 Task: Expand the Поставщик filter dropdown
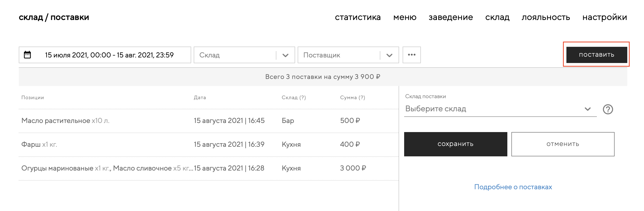pos(389,55)
